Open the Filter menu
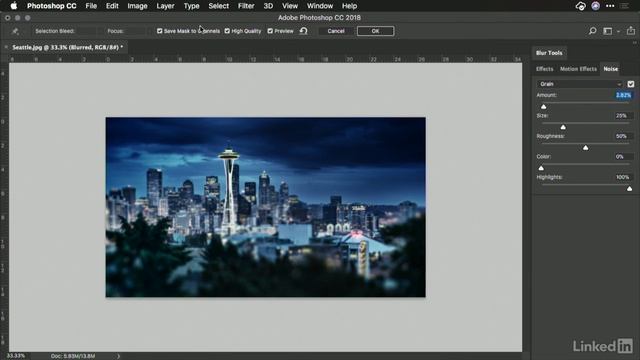 pyautogui.click(x=246, y=6)
